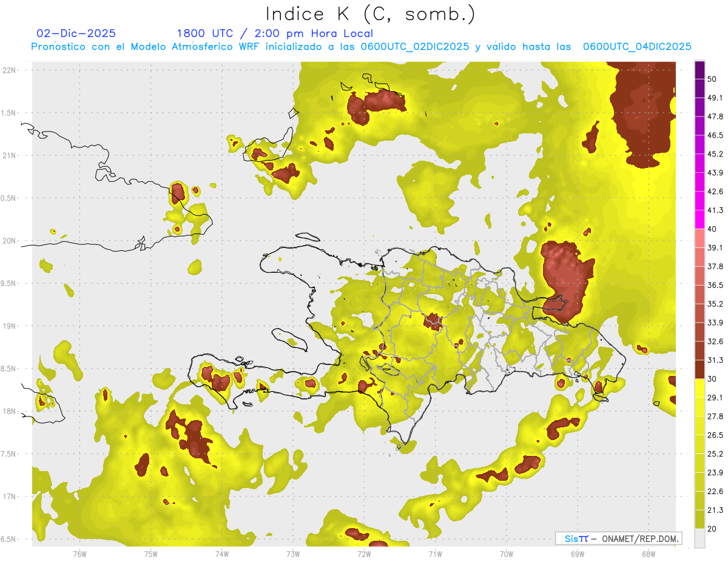Click the '45.2' colorbar value
Viewport: 728px width, 562px height.
(x=716, y=154)
